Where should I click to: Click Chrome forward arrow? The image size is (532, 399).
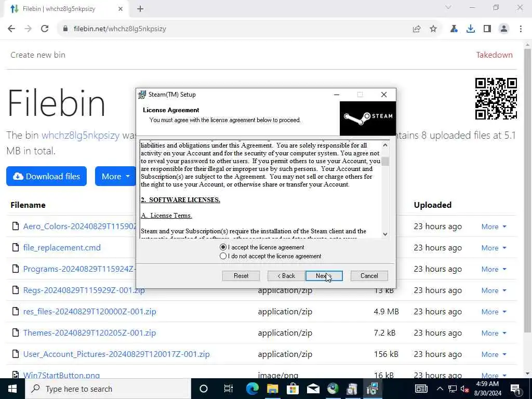tap(28, 29)
